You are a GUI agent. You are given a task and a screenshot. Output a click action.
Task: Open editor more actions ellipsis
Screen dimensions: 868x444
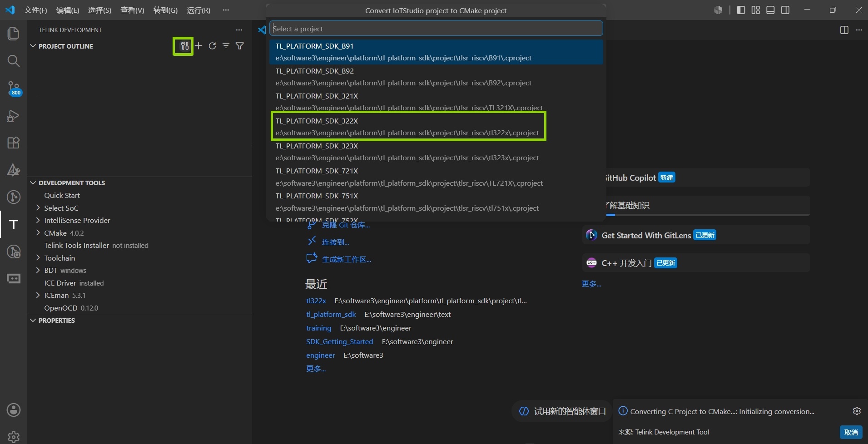(859, 30)
